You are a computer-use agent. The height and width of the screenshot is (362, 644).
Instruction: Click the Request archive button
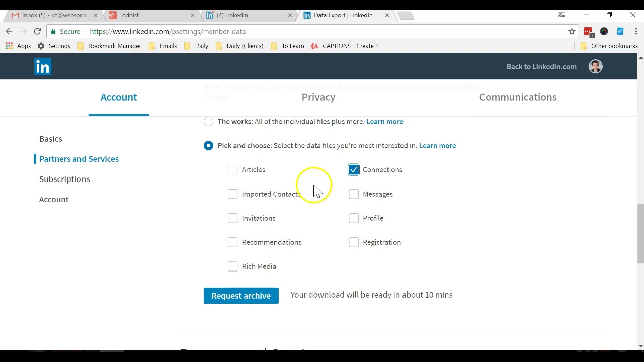coord(241,296)
